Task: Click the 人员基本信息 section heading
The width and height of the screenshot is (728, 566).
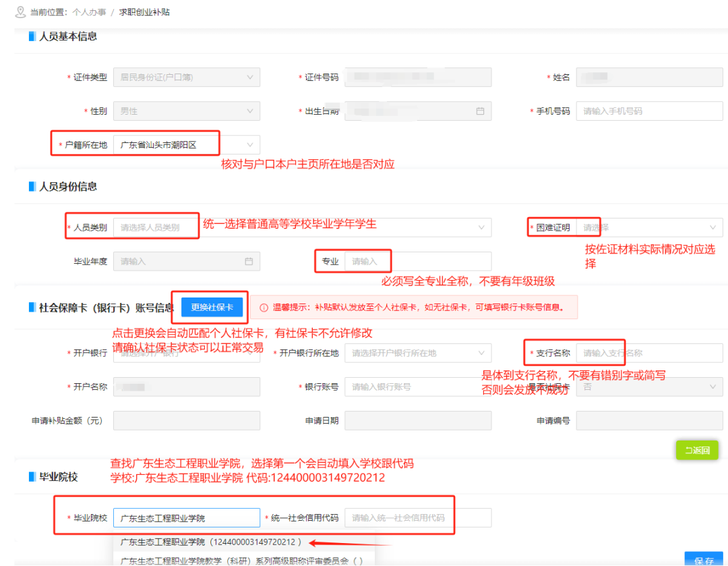Action: [x=68, y=36]
